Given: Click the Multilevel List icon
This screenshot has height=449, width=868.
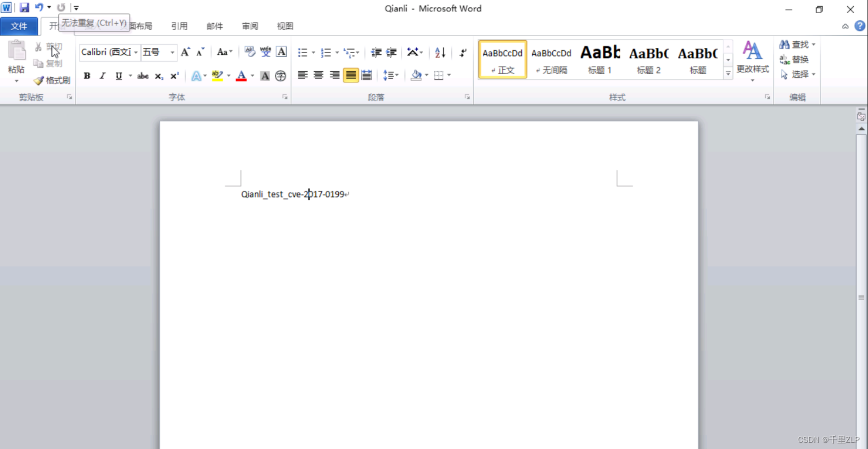Looking at the screenshot, I should click(x=349, y=53).
